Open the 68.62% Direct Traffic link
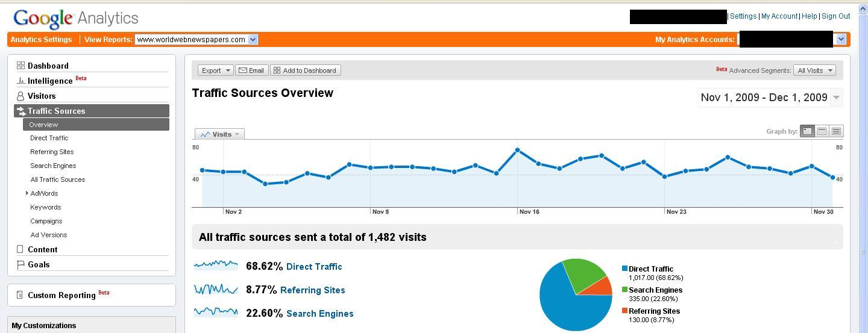 pyautogui.click(x=314, y=266)
